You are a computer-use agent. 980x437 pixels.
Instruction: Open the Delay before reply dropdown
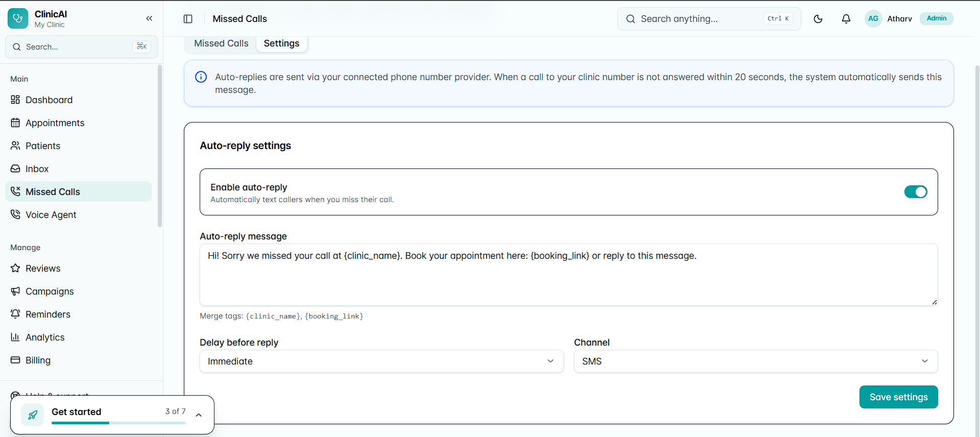(x=381, y=361)
